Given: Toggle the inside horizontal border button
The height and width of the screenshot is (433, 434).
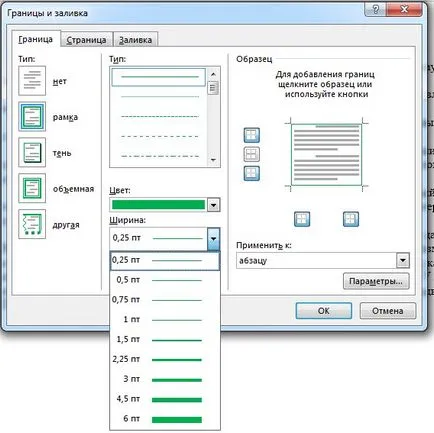Looking at the screenshot, I should [x=252, y=154].
